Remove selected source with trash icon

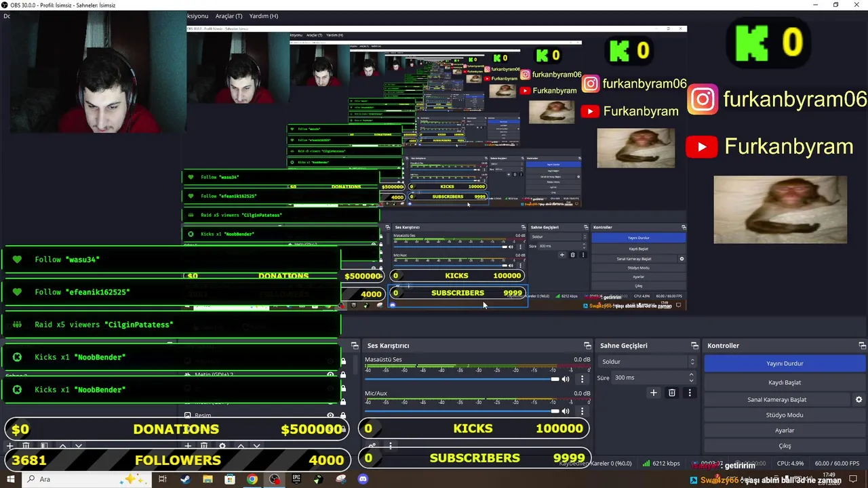pyautogui.click(x=204, y=446)
